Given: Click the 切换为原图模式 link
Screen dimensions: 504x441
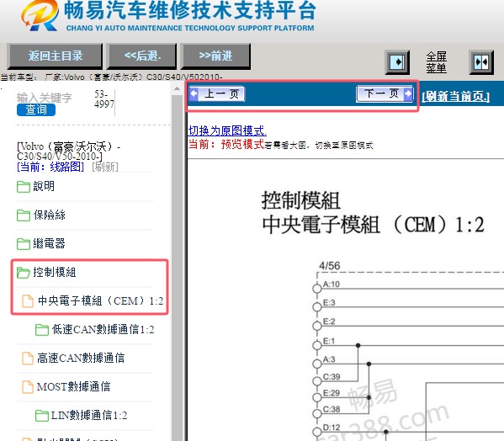Looking at the screenshot, I should pos(227,130).
